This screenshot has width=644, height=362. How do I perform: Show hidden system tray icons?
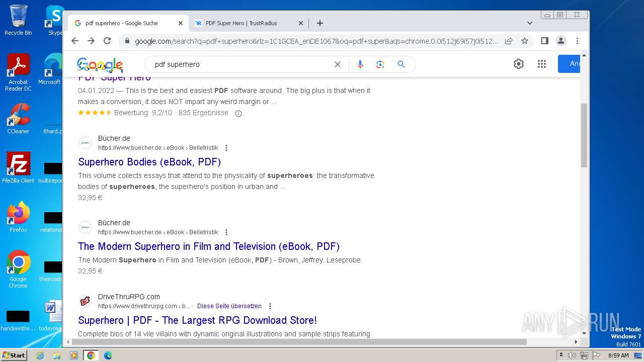[561, 355]
